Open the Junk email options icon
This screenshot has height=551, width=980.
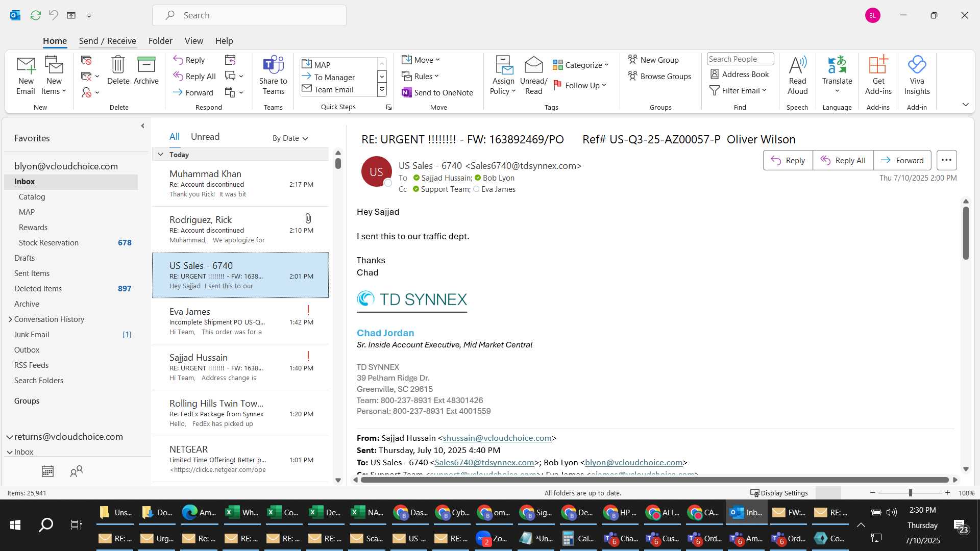point(90,92)
